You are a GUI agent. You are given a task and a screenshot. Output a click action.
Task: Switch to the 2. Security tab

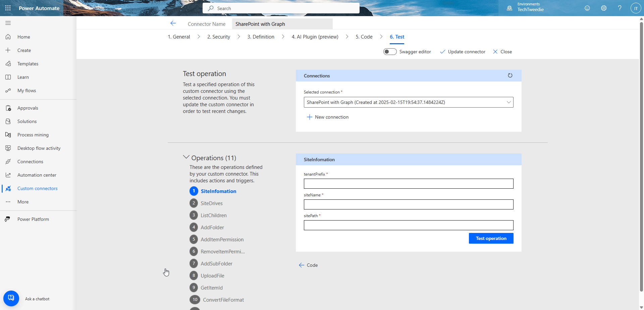pyautogui.click(x=218, y=37)
